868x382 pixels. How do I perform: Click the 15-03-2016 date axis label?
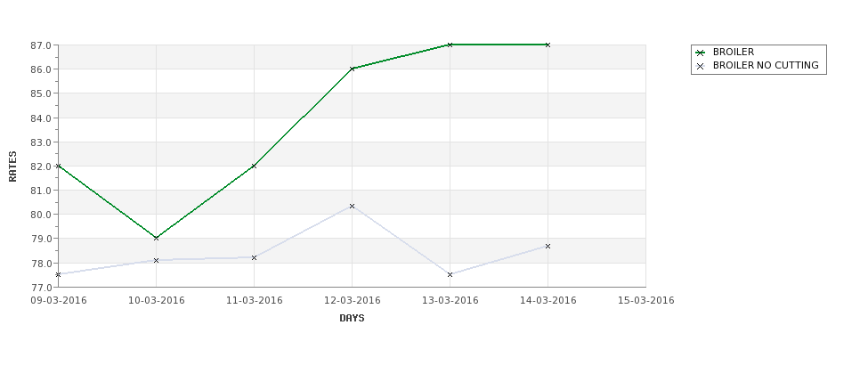646,301
